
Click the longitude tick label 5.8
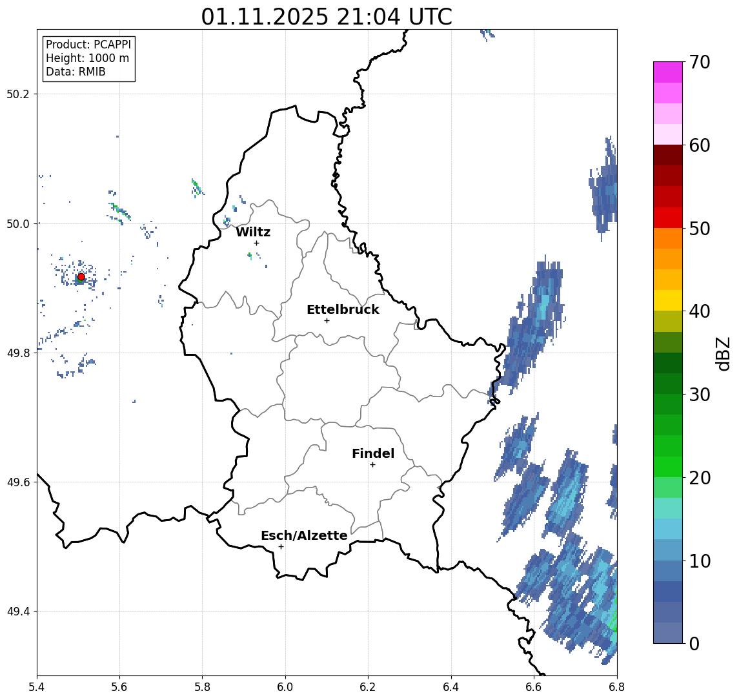coord(203,687)
